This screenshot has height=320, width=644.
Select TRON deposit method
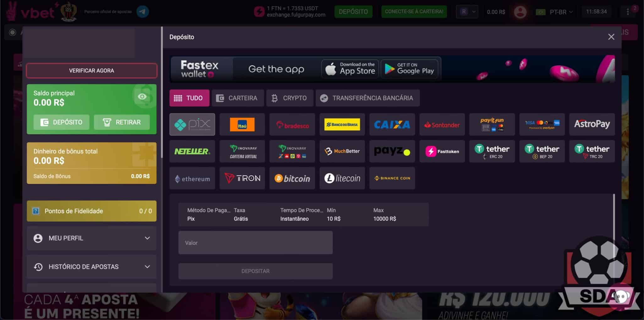242,178
